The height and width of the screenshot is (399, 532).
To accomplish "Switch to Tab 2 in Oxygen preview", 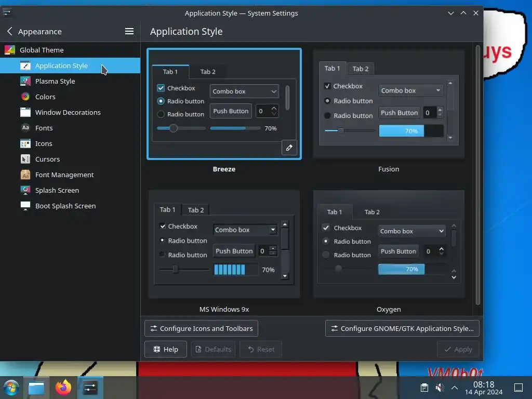I will click(372, 212).
